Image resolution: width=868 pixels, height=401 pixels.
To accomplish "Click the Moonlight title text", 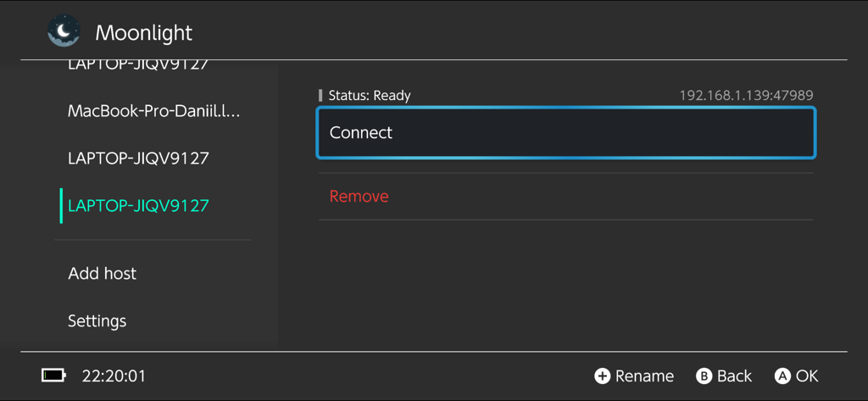I will (143, 33).
